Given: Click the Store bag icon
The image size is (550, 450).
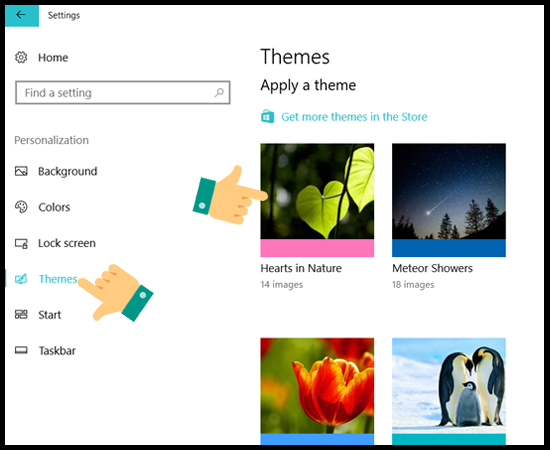Looking at the screenshot, I should coord(267,116).
